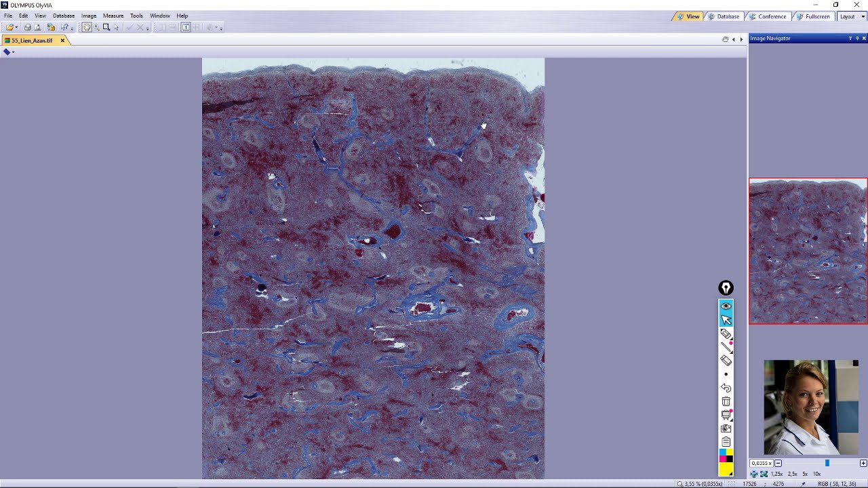This screenshot has height=488, width=868.
Task: Switch to the Fullscreen layout tab
Action: click(x=813, y=16)
